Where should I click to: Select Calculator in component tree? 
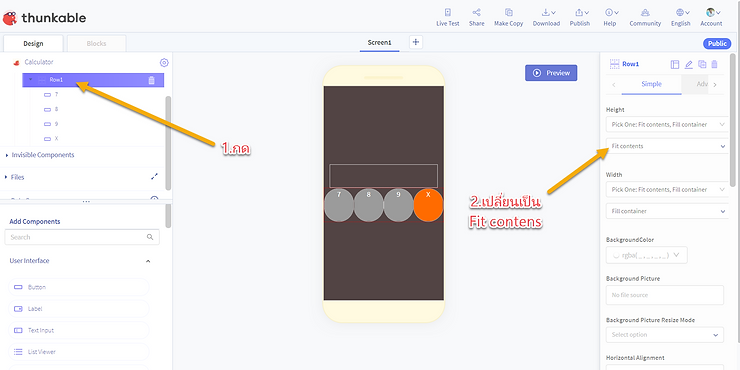click(x=39, y=62)
